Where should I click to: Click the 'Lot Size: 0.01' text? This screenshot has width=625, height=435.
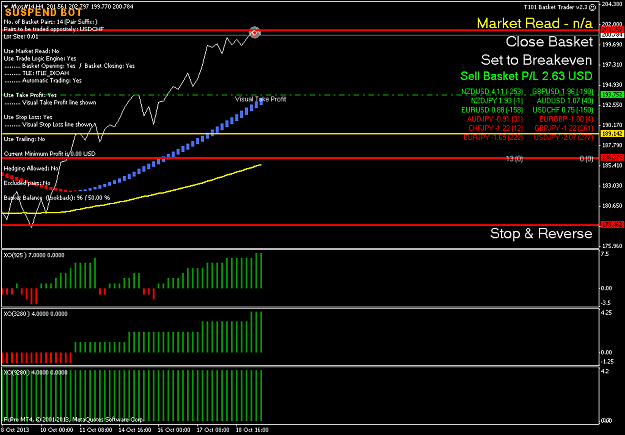click(21, 36)
